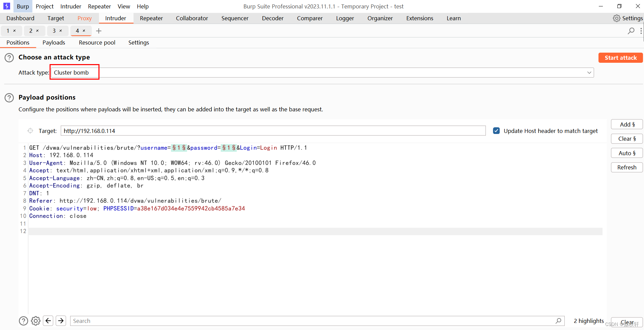Switch to Comparer tab
Viewport: 644px width, 330px height.
coord(310,18)
